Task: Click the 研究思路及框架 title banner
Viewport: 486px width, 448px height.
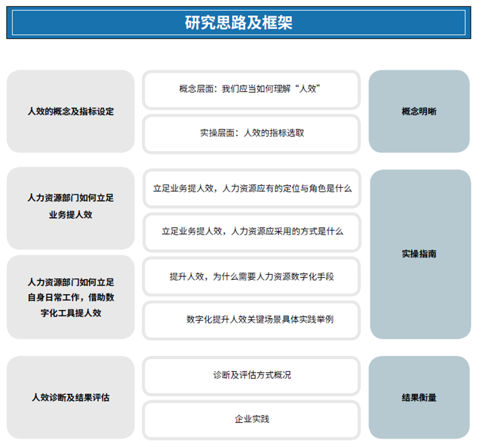Action: coord(238,23)
